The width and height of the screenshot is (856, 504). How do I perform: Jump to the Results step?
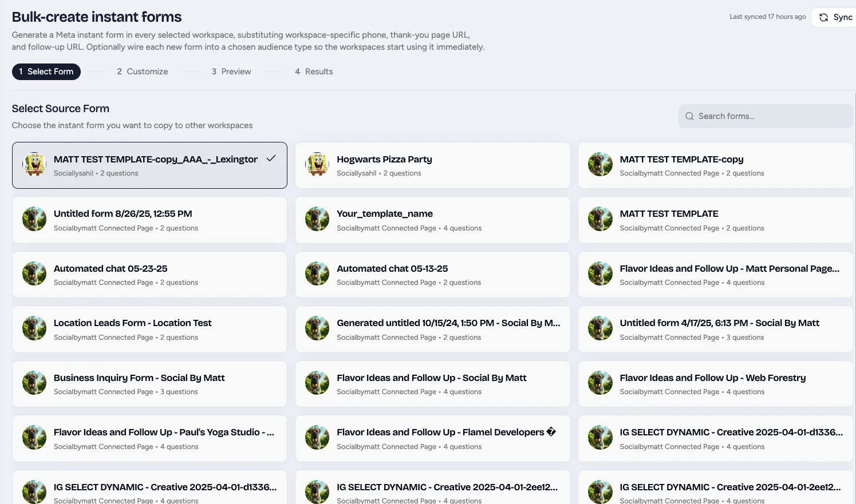(x=314, y=72)
